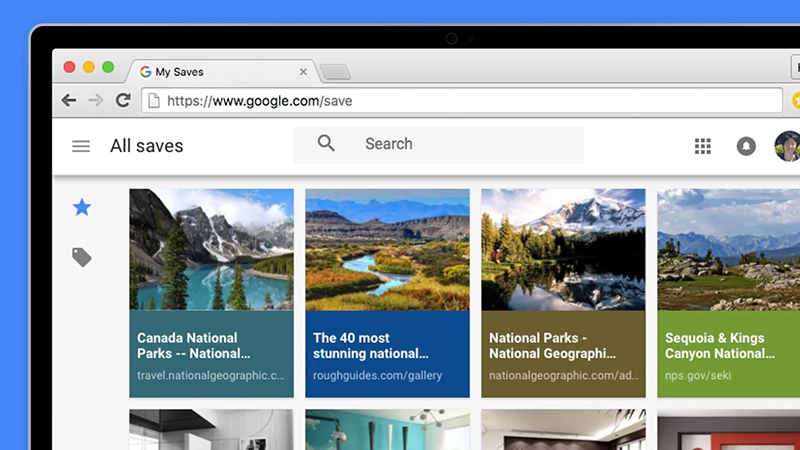Go back with the browser arrow
800x450 pixels.
(x=69, y=101)
